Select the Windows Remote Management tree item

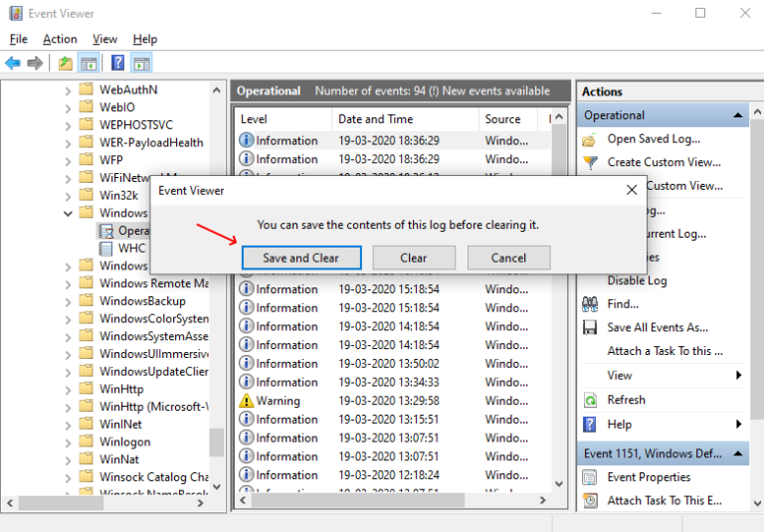tap(154, 283)
